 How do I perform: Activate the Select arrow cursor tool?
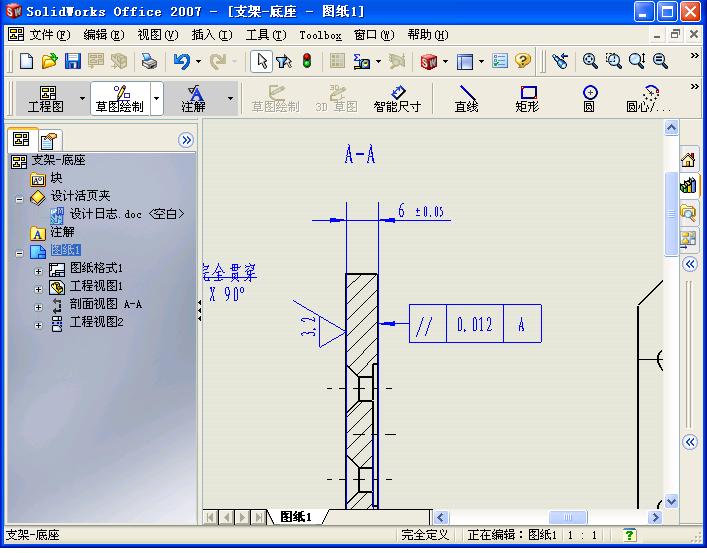click(x=262, y=61)
